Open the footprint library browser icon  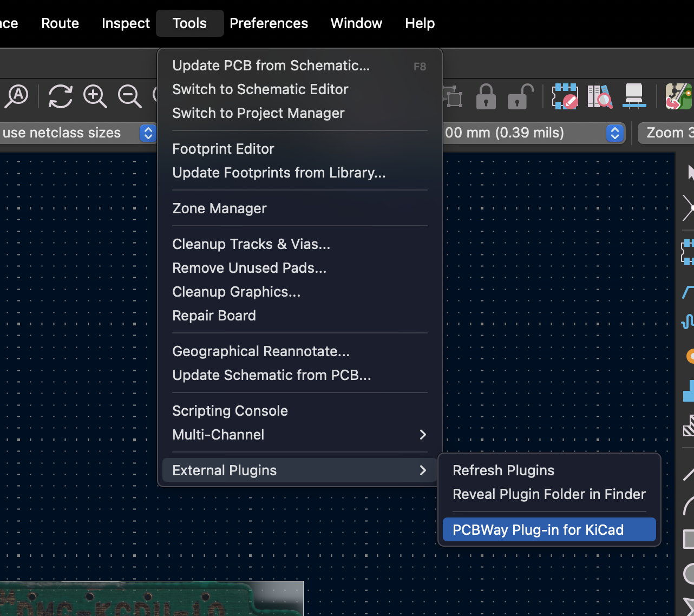[599, 96]
